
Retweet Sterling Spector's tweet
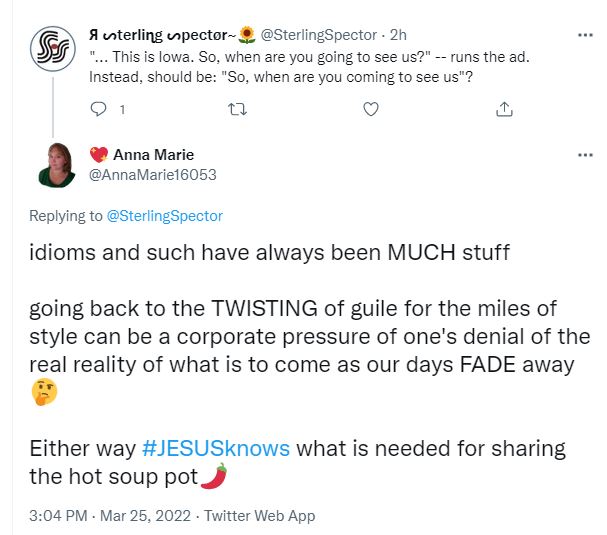point(238,108)
